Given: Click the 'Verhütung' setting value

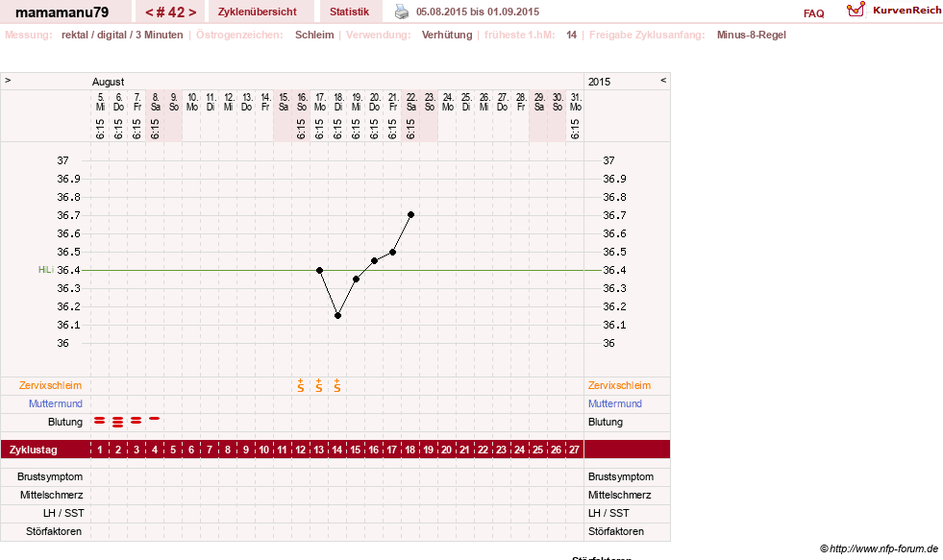Looking at the screenshot, I should (447, 35).
